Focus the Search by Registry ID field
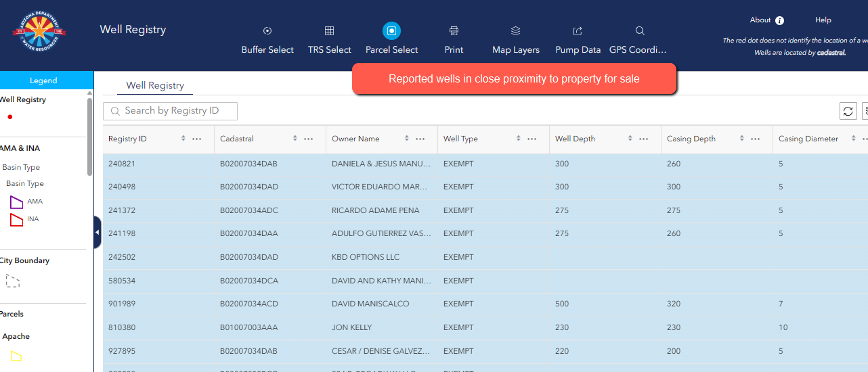 [170, 111]
